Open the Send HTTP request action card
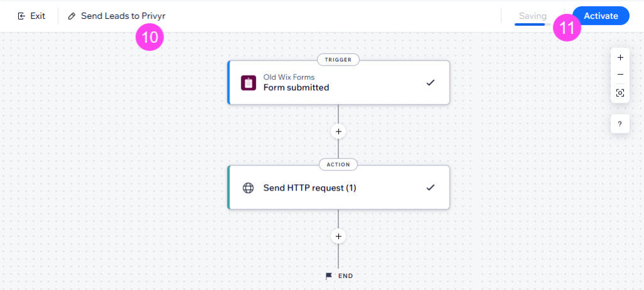Viewport: 644px width, 290px height. coord(338,187)
